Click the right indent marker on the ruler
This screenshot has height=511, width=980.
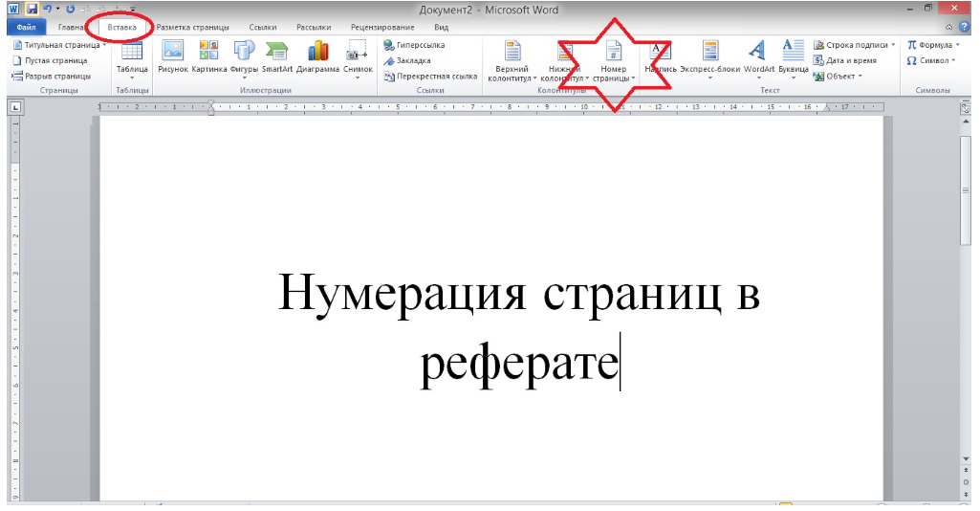(x=827, y=109)
